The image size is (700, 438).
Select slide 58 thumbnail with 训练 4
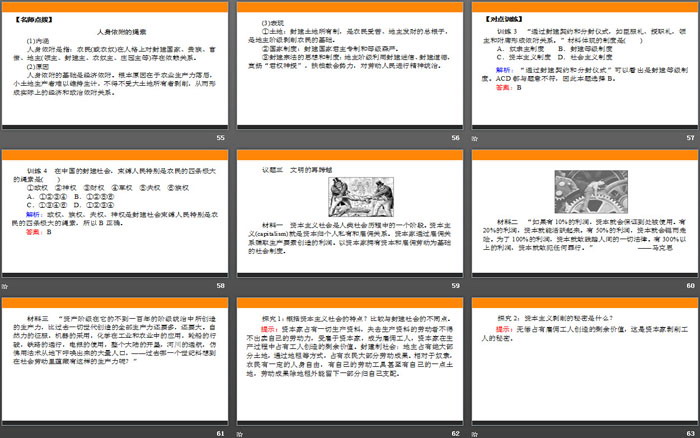(x=115, y=213)
